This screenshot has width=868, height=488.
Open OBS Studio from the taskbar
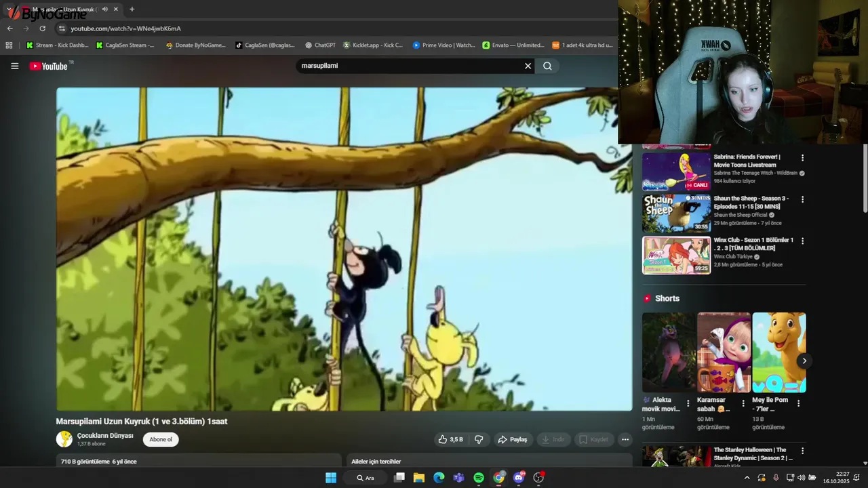click(539, 478)
